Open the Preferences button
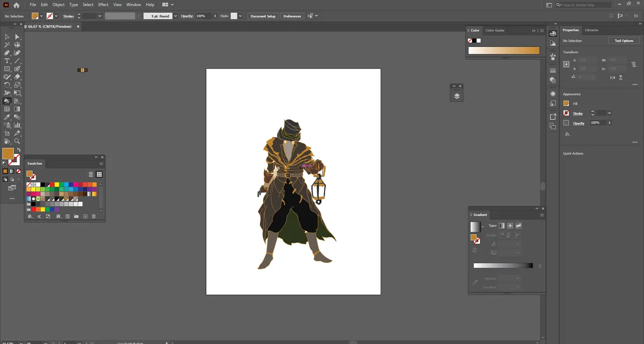This screenshot has height=344, width=644. click(292, 16)
